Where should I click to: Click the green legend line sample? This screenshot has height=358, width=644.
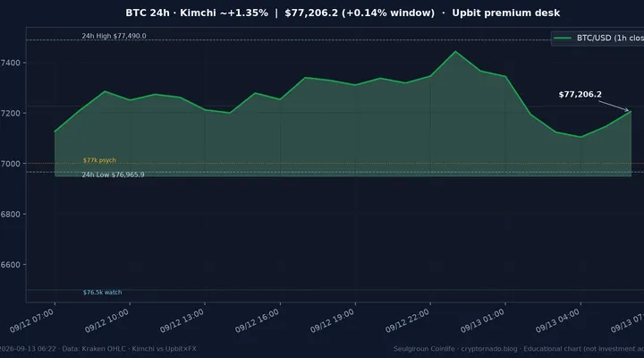pyautogui.click(x=563, y=38)
